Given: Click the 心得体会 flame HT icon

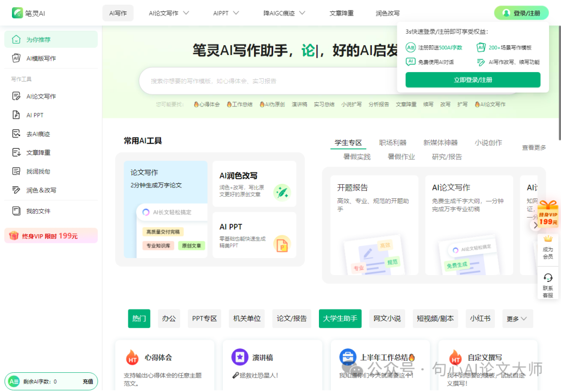Looking at the screenshot, I should 132,357.
